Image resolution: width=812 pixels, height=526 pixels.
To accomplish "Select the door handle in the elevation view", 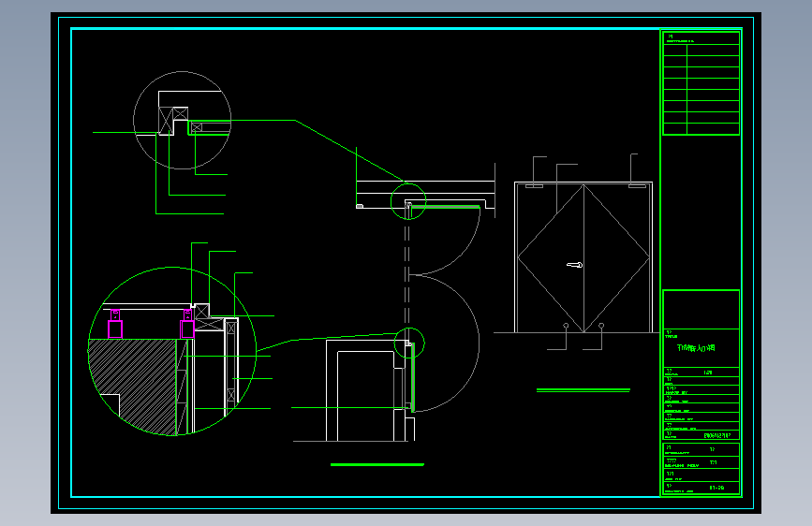I will [575, 265].
